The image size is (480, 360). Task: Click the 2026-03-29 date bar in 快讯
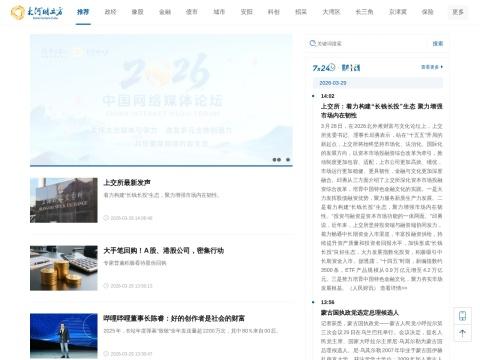(x=378, y=83)
